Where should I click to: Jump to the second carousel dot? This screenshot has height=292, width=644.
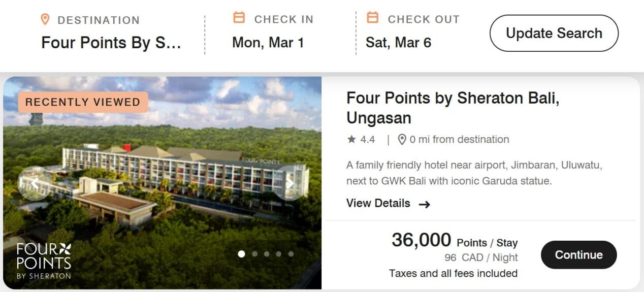(x=254, y=254)
